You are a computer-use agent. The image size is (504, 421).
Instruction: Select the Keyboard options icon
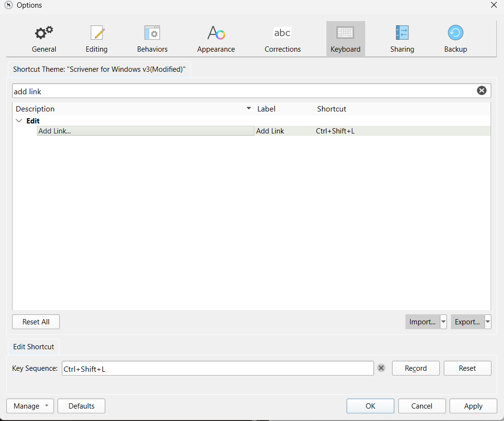tap(345, 33)
